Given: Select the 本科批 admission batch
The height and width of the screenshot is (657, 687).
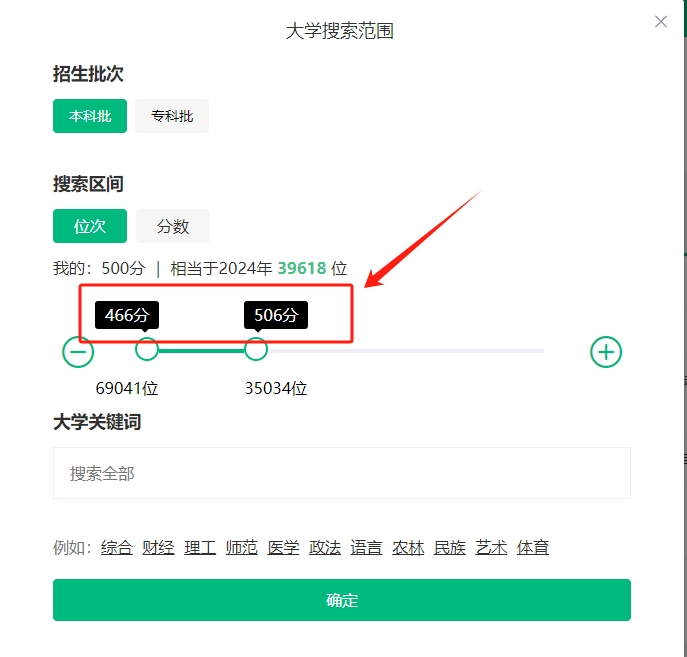Looking at the screenshot, I should (90, 116).
